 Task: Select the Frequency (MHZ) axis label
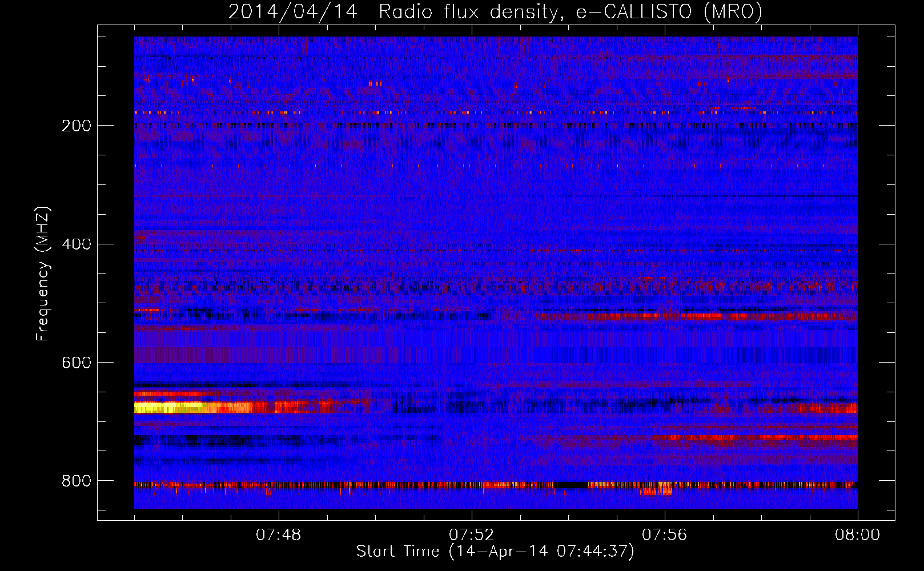coord(43,274)
